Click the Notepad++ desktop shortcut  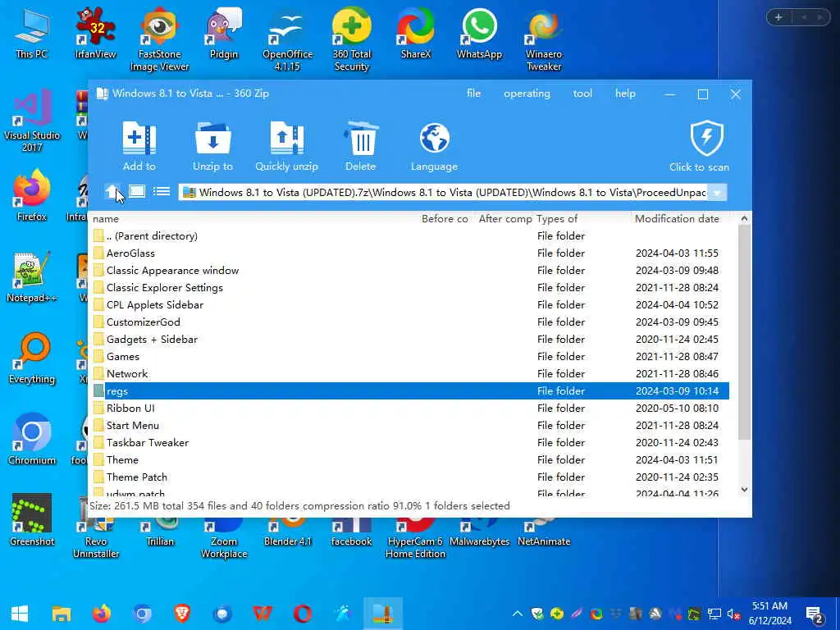pos(32,277)
